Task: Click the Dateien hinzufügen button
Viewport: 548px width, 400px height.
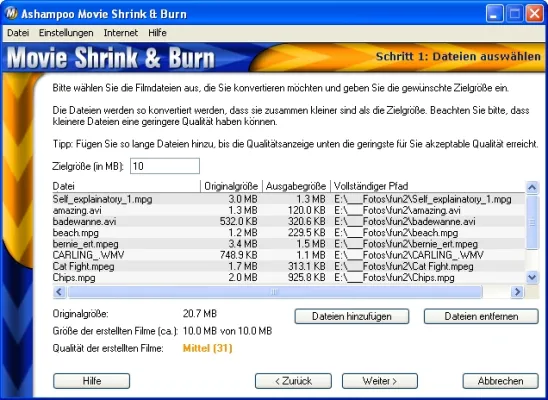Action: 352,317
